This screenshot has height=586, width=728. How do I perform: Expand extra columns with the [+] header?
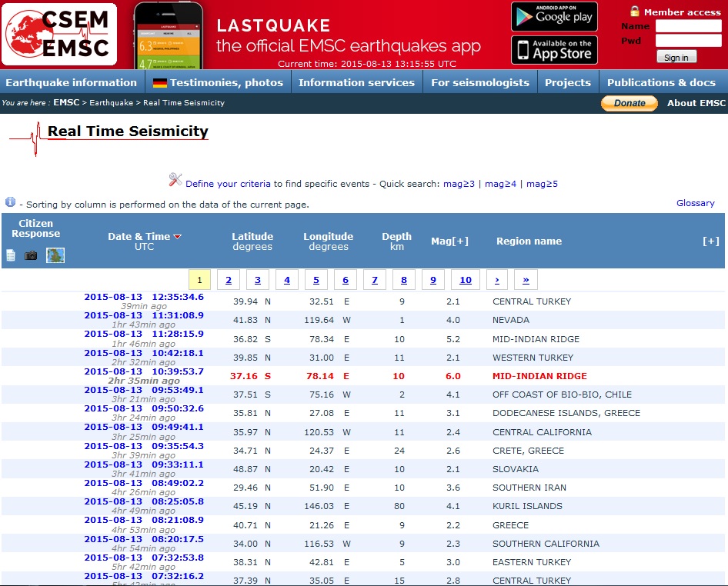[711, 241]
